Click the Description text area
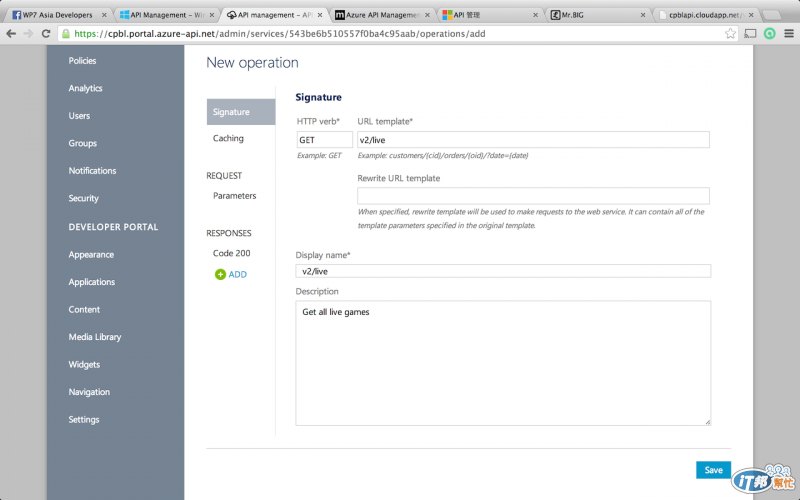The width and height of the screenshot is (800, 500). point(503,363)
